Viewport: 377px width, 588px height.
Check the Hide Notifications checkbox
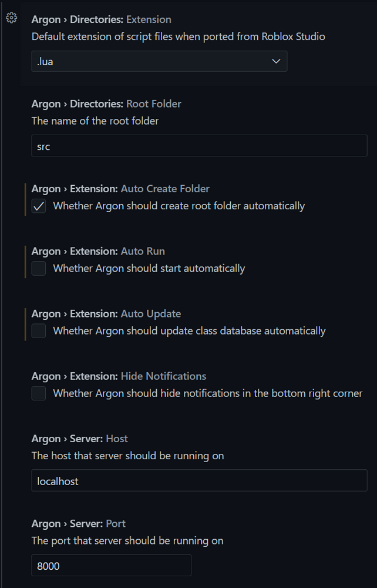39,393
